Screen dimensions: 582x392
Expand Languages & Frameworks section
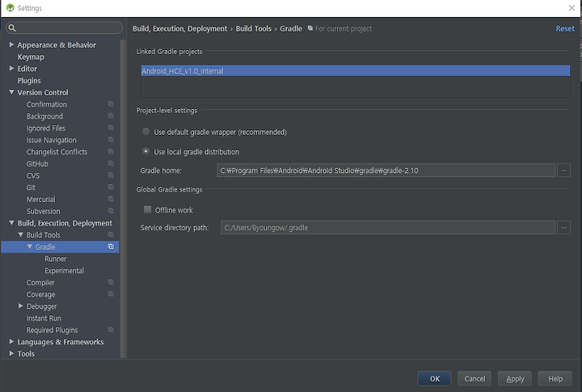11,342
